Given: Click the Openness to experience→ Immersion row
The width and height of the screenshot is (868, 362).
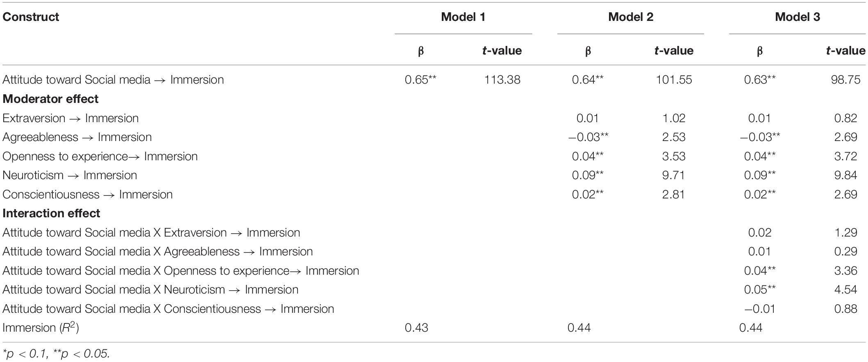Looking at the screenshot, I should 100,157.
